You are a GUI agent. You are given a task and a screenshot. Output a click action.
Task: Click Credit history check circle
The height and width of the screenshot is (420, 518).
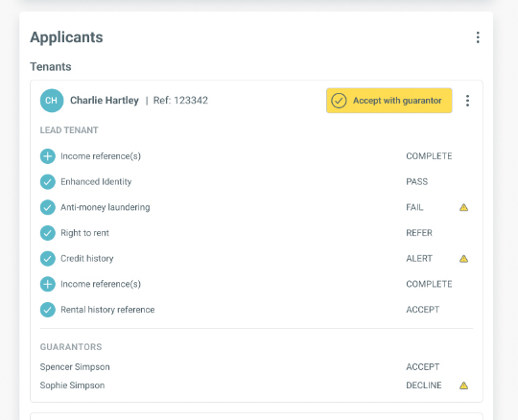coord(48,259)
